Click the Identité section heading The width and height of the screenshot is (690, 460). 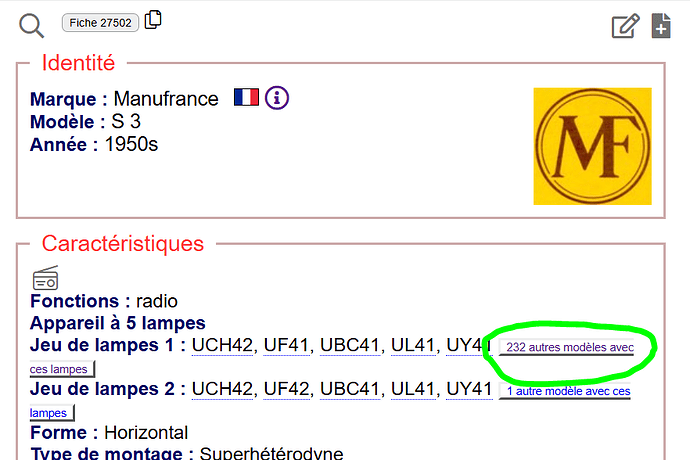pyautogui.click(x=78, y=63)
